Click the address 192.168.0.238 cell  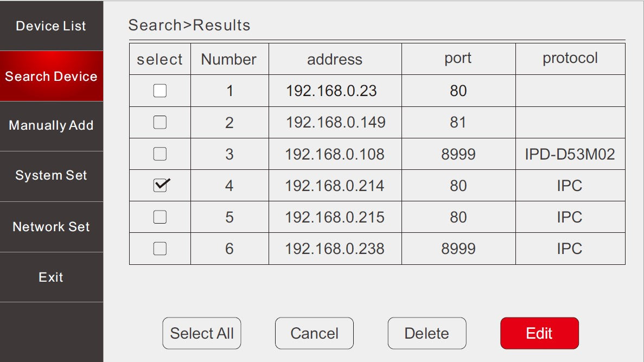tap(335, 249)
